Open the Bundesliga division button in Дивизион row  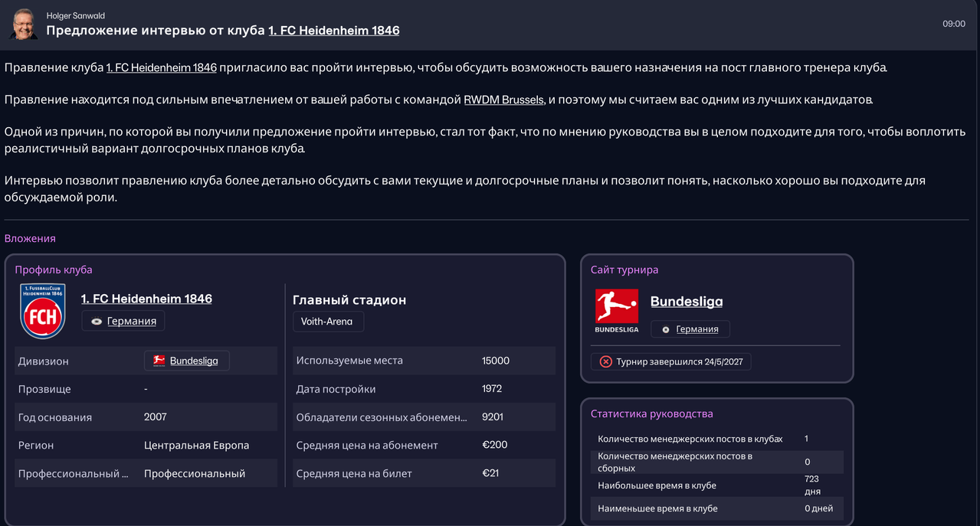tap(186, 361)
